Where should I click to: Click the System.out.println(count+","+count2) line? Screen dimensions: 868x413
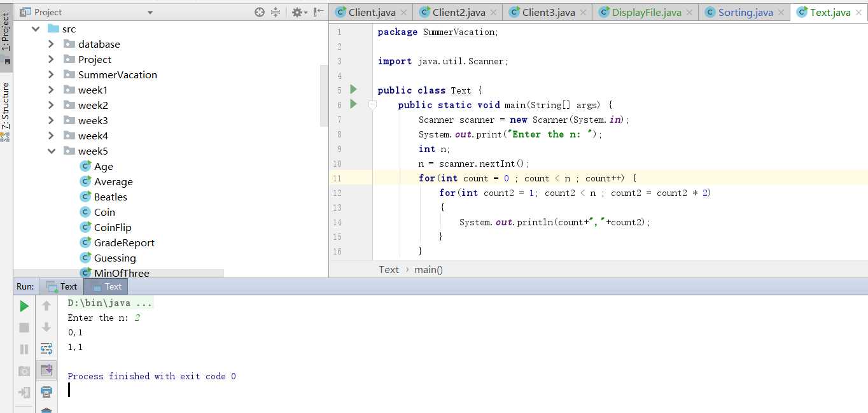pos(555,222)
